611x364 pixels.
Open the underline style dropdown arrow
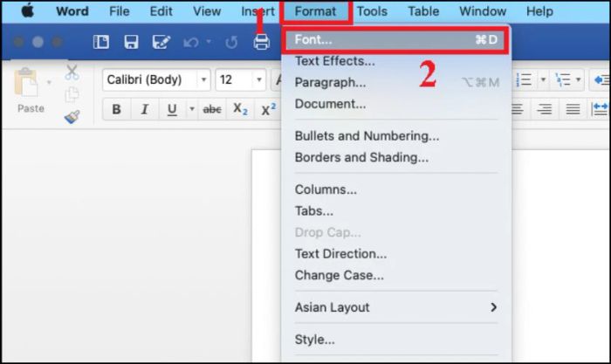tap(192, 109)
